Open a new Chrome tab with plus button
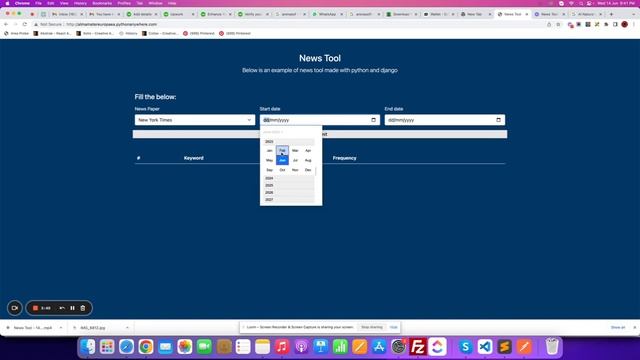This screenshot has height=360, width=640. (x=611, y=14)
